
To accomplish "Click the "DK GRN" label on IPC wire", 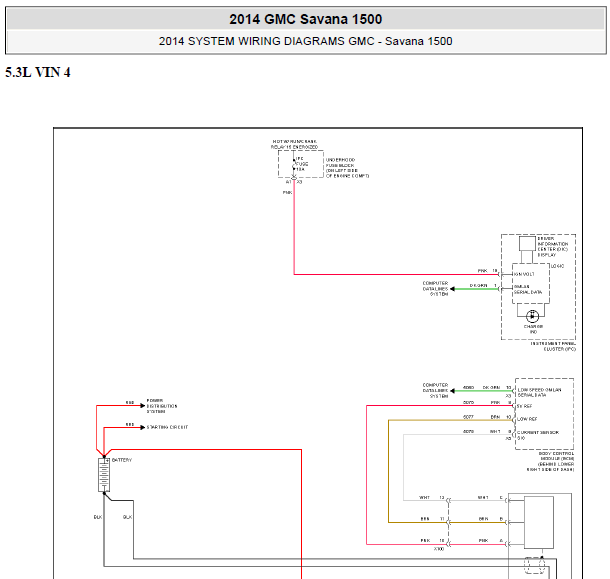I will tap(478, 286).
